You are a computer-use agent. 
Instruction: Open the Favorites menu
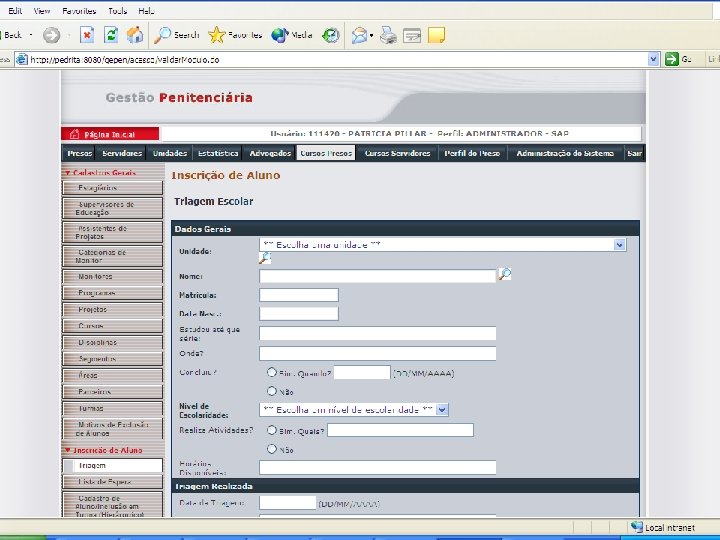coord(79,11)
